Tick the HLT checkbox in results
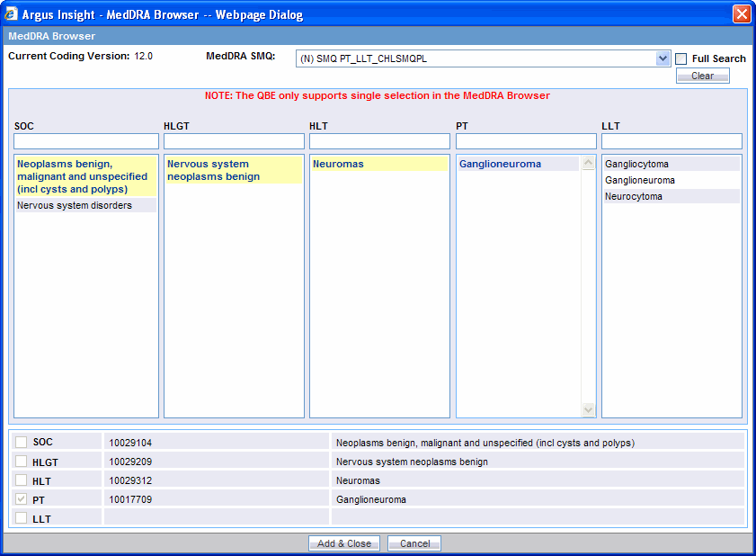This screenshot has width=756, height=556. point(21,480)
